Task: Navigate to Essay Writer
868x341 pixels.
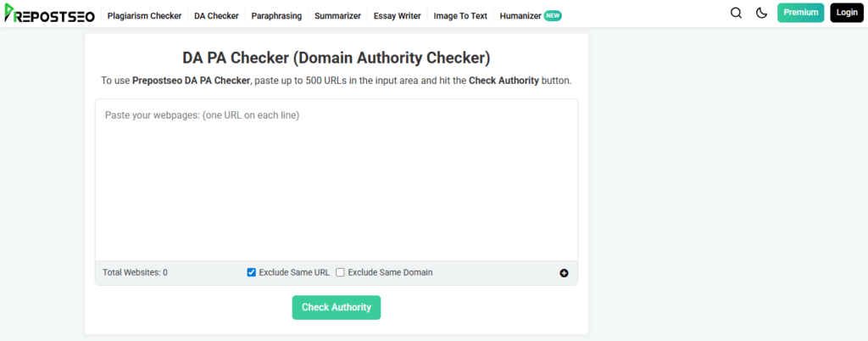Action: click(x=397, y=15)
